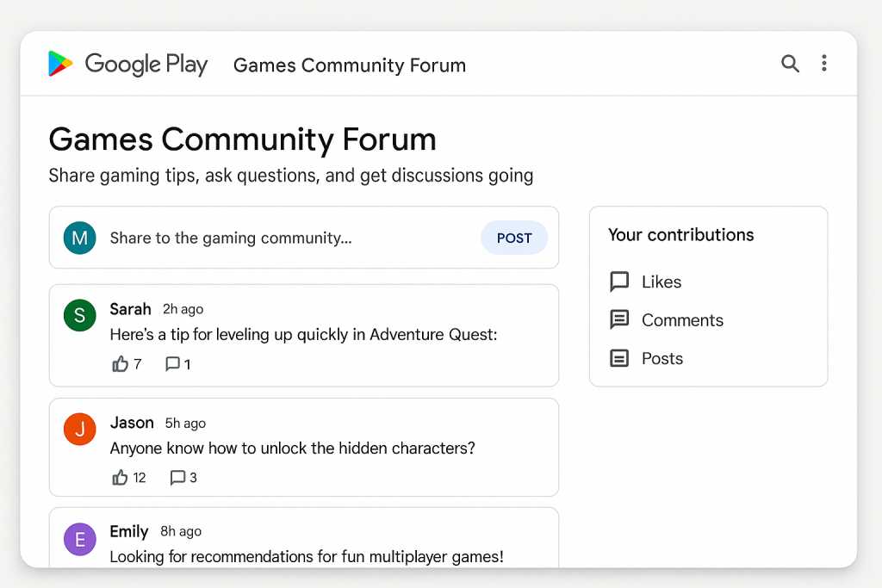Open comments on Sarah's post

[x=172, y=363]
